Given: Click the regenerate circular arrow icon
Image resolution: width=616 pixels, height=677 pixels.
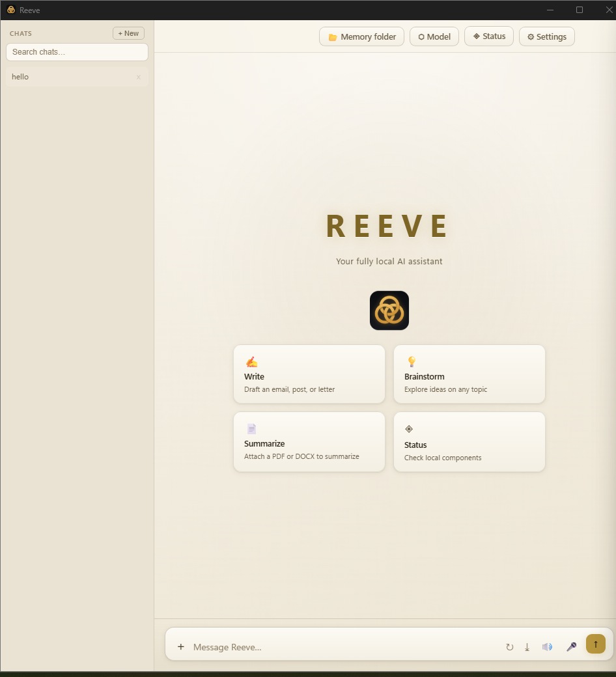Looking at the screenshot, I should 510,647.
